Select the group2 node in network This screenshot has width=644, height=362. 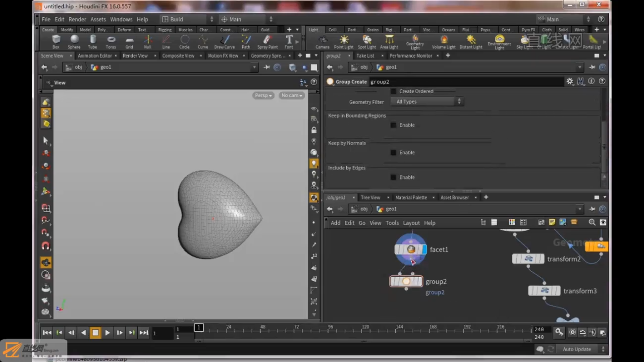click(x=406, y=281)
